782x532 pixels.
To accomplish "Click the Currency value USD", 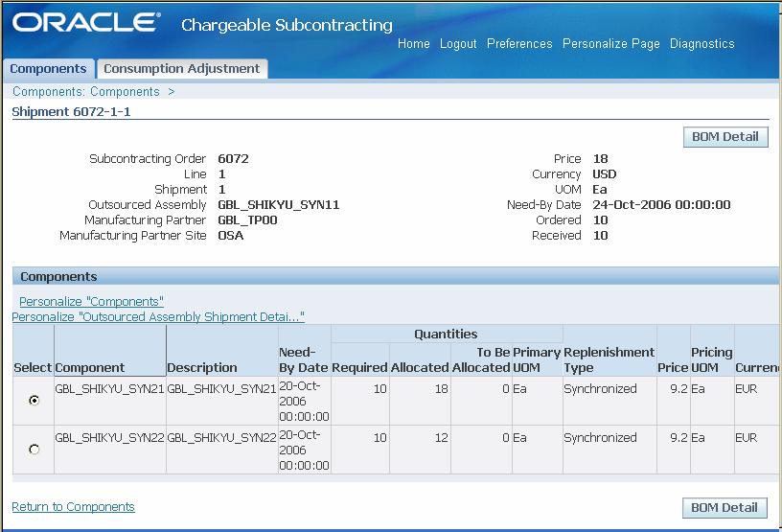I will (605, 174).
